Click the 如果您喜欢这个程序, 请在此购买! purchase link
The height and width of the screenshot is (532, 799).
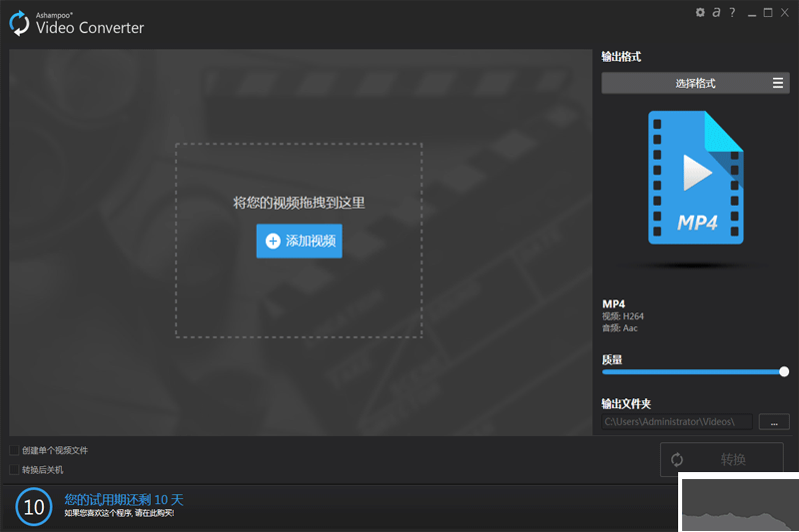[119, 513]
